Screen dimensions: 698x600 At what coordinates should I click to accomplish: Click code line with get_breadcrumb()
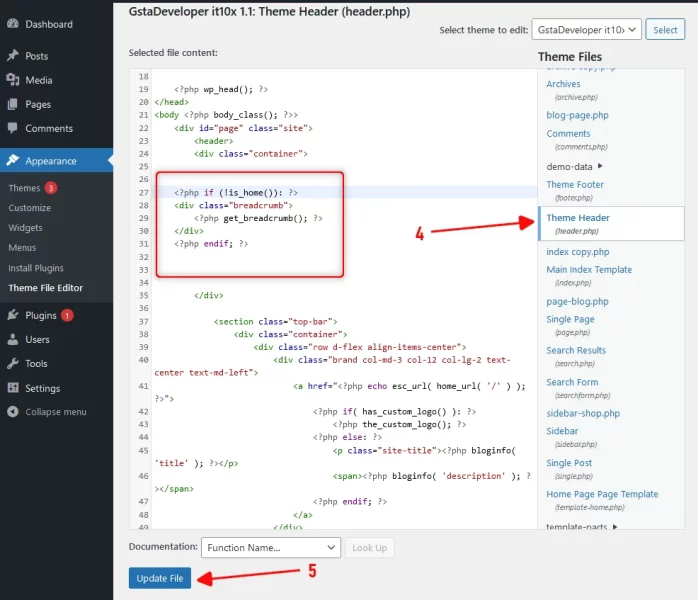pyautogui.click(x=258, y=218)
